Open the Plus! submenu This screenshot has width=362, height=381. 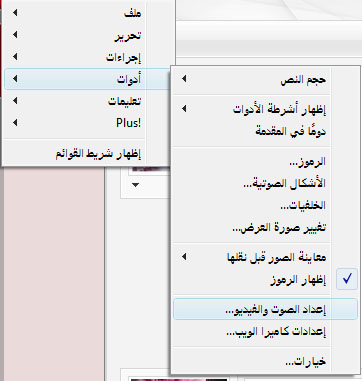[x=88, y=123]
